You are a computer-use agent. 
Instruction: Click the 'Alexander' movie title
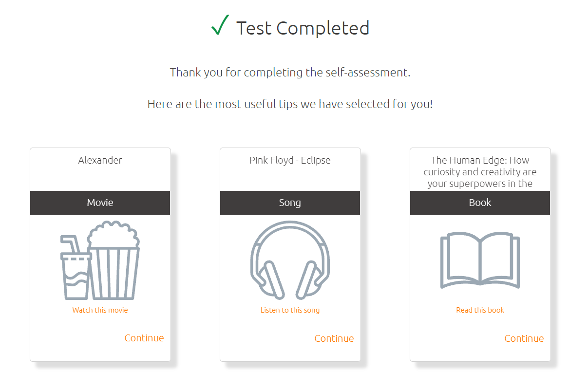100,160
